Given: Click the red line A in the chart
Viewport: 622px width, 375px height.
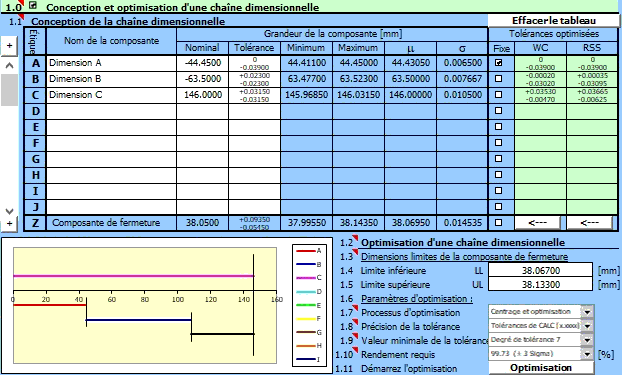Looking at the screenshot, I should click(x=50, y=305).
